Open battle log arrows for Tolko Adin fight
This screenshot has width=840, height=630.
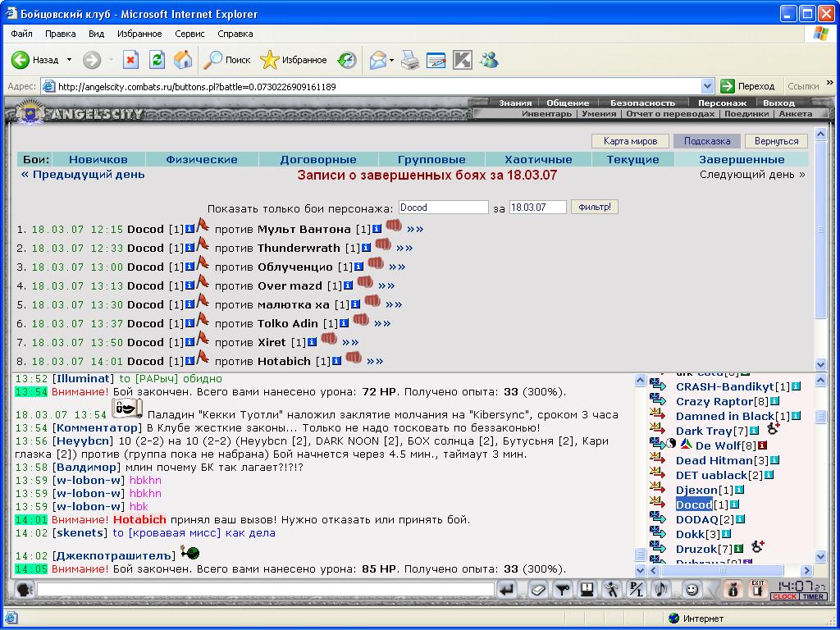[x=382, y=323]
